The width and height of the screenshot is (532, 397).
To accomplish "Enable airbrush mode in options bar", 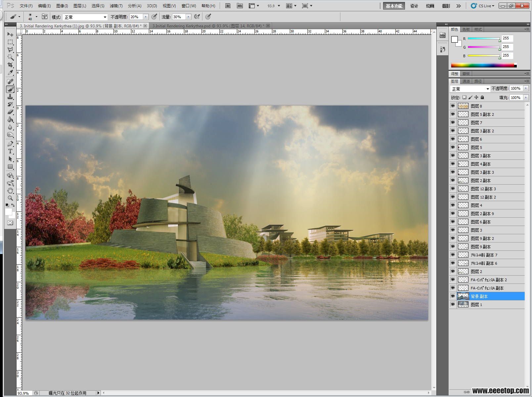I will pos(197,17).
